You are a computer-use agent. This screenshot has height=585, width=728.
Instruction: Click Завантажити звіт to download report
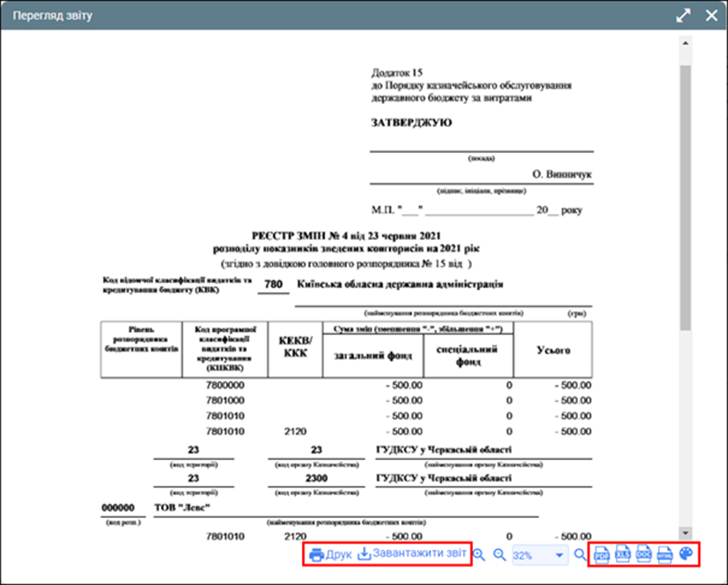pos(413,554)
